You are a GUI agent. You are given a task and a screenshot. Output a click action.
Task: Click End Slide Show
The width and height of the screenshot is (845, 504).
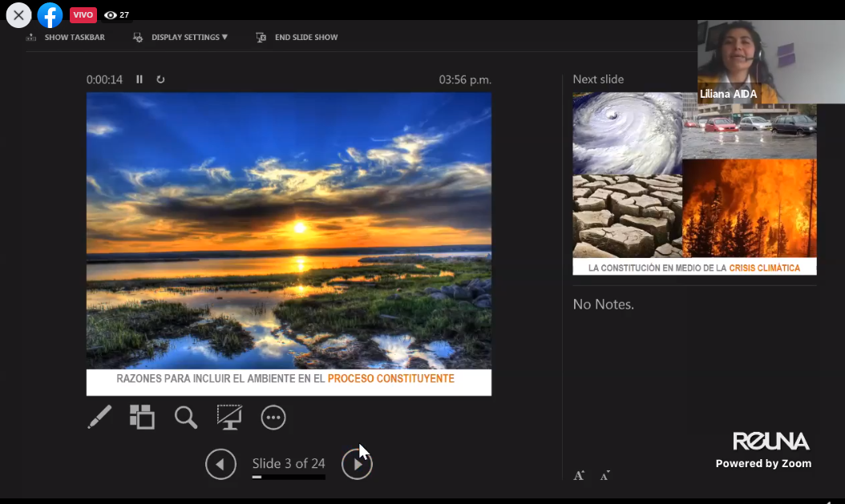click(297, 38)
